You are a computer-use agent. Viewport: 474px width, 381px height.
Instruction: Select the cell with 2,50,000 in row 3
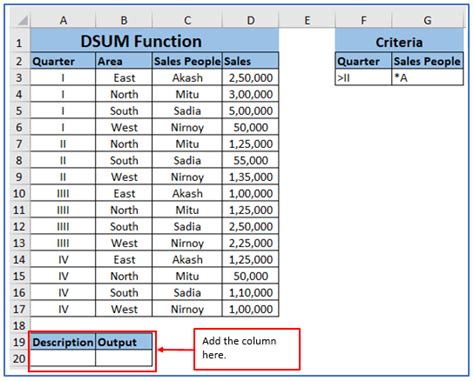251,78
